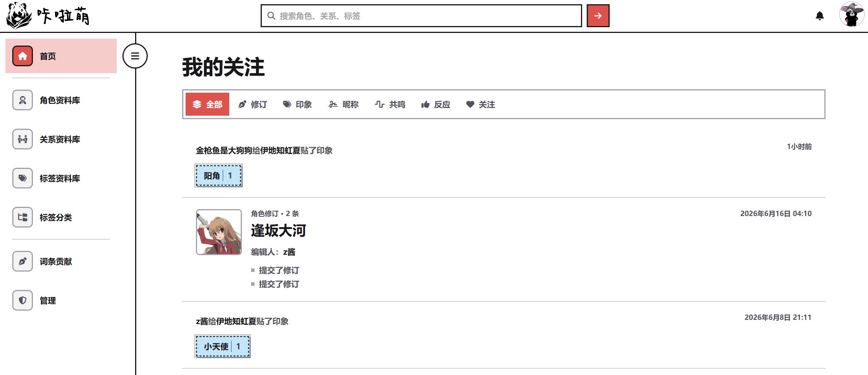Click the 角色修订 • 2 条 label
This screenshot has width=868, height=375.
[275, 213]
